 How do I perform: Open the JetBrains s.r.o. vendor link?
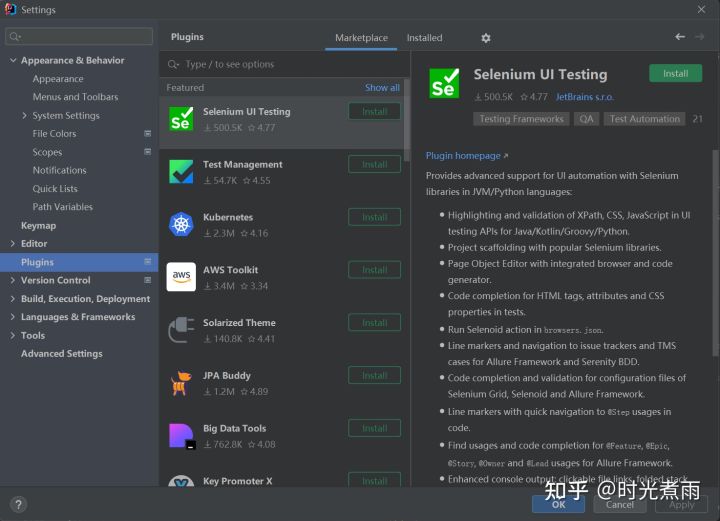point(584,97)
